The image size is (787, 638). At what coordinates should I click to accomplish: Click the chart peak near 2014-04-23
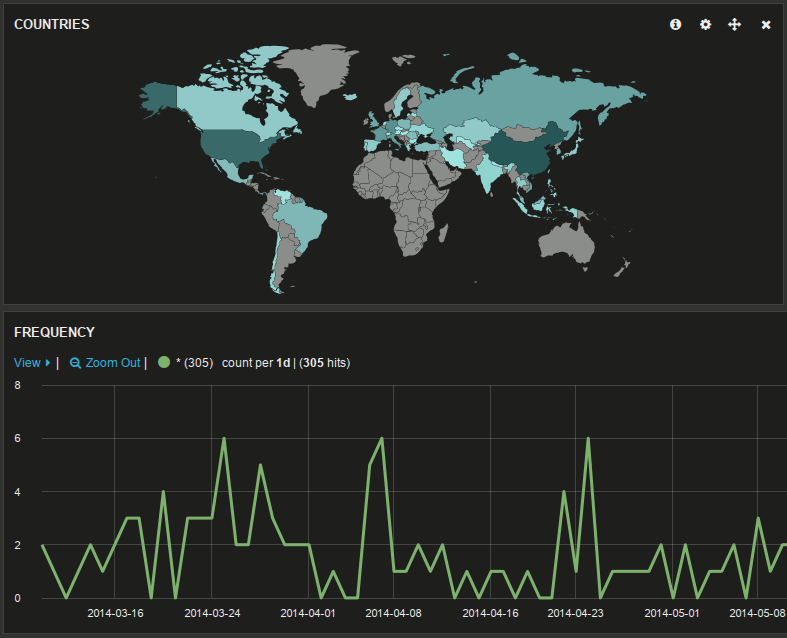click(588, 438)
